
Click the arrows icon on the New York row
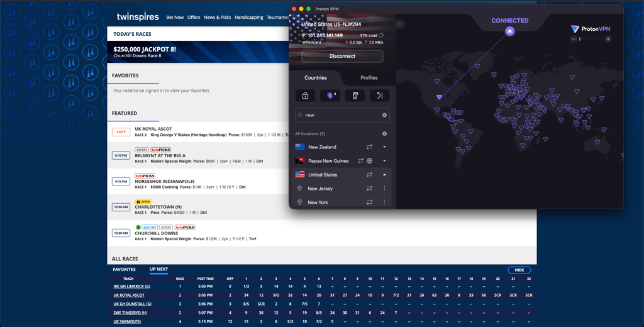tap(369, 202)
